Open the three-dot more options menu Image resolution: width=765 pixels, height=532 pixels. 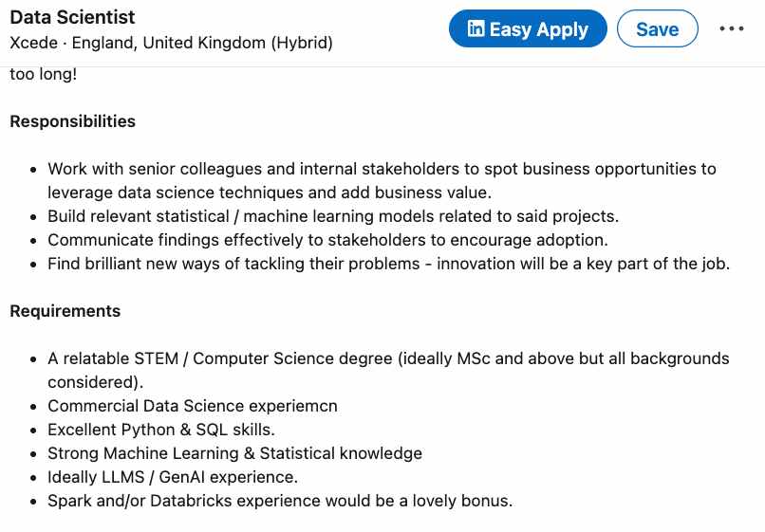click(732, 29)
